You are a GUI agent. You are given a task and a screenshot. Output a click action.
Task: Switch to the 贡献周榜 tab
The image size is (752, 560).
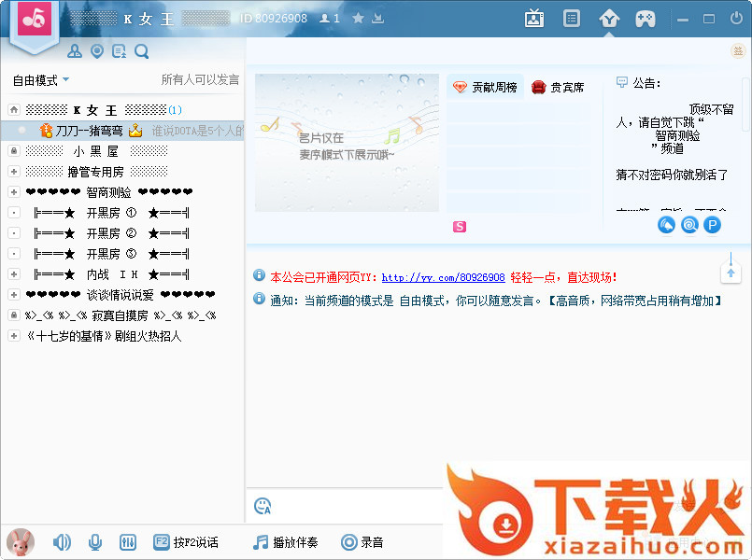(485, 88)
